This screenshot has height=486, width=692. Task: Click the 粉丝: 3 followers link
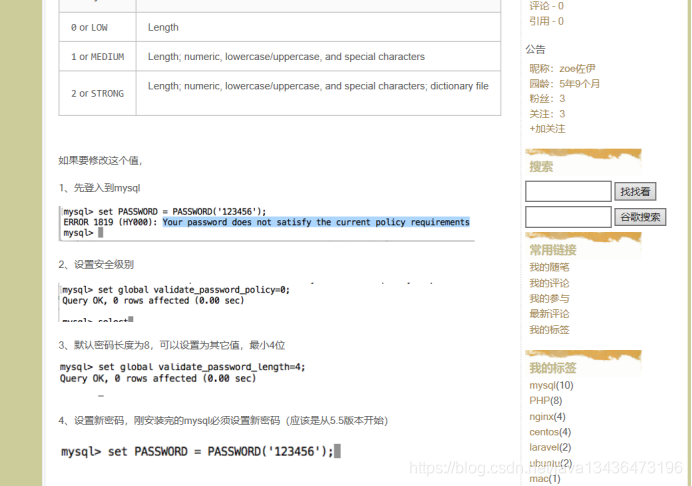tap(547, 98)
